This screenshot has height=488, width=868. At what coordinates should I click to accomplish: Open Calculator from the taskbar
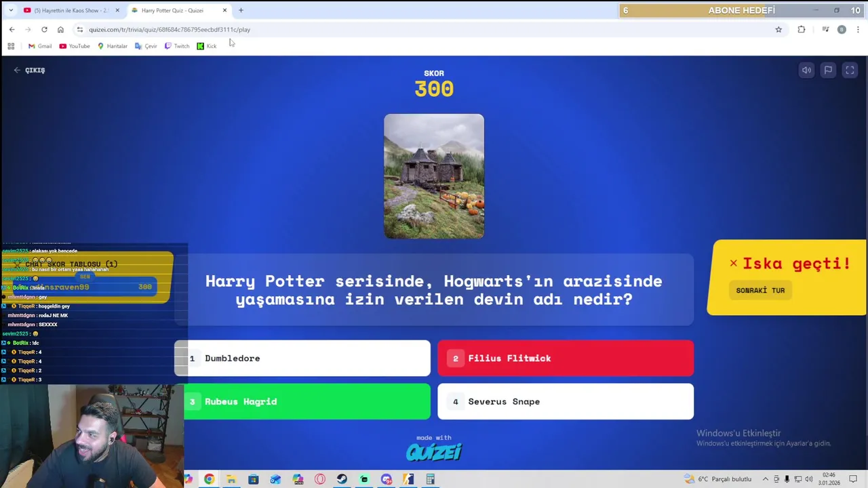(430, 479)
